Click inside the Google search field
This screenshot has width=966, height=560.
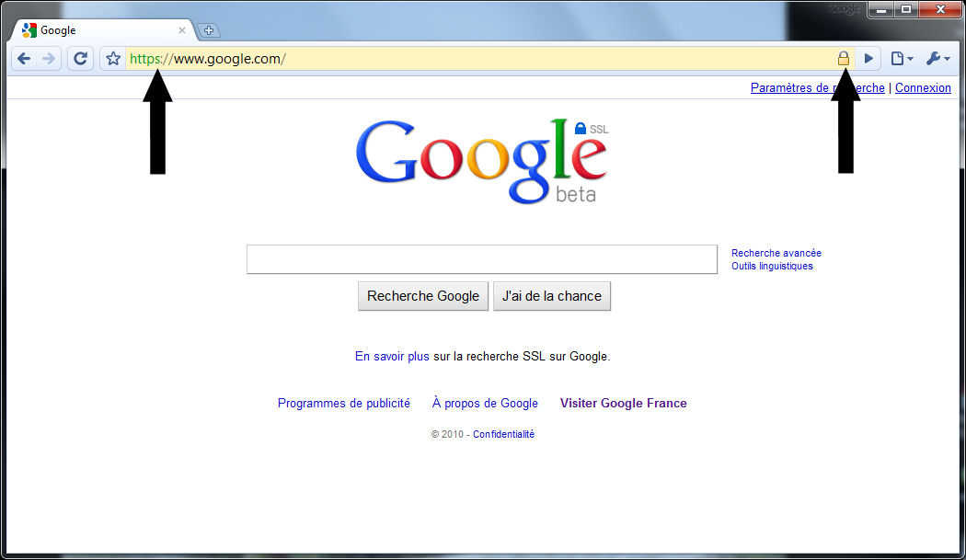[x=481, y=259]
